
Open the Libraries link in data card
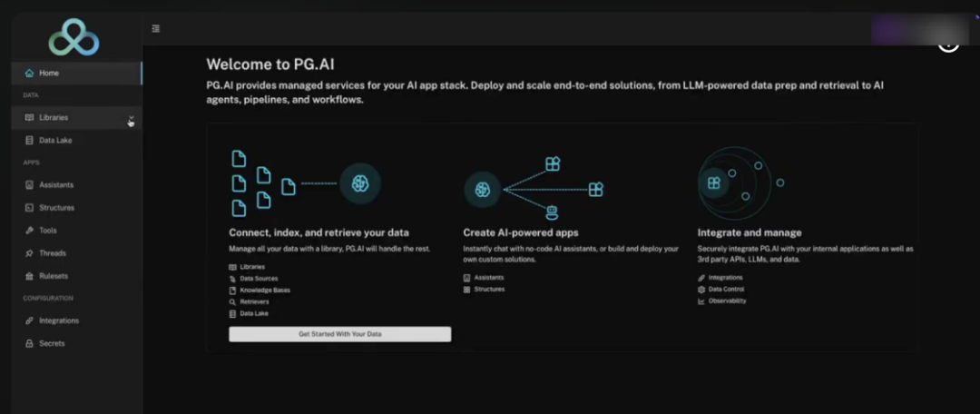252,267
